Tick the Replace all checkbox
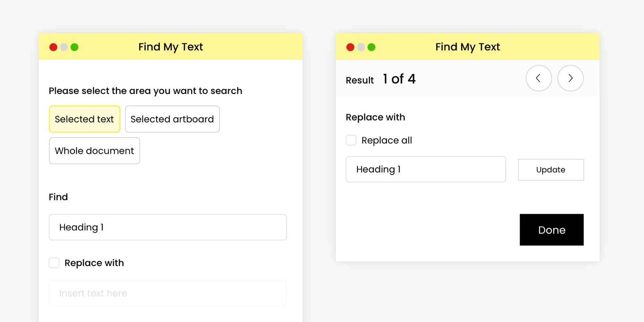Viewport: 644px width, 322px height. (x=351, y=140)
